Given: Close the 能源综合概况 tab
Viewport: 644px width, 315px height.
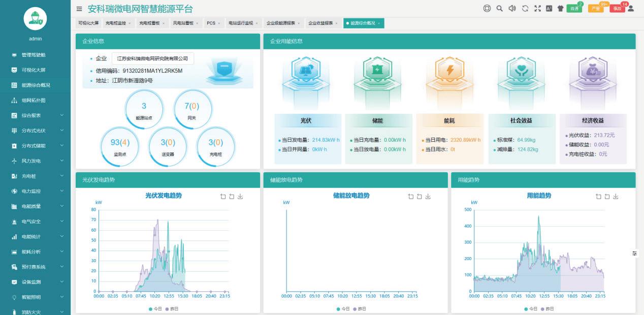Looking at the screenshot, I should pyautogui.click(x=378, y=23).
